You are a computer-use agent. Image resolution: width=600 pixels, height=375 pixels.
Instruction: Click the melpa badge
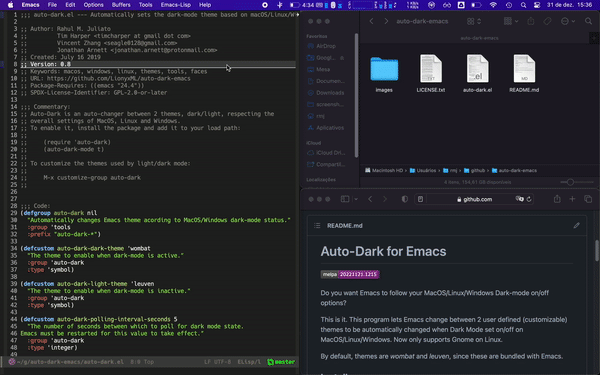tap(350, 274)
